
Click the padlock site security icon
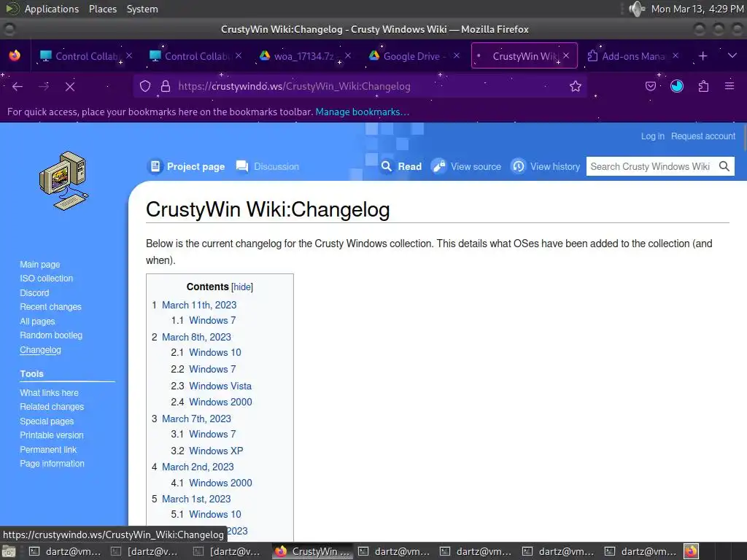[x=166, y=86]
